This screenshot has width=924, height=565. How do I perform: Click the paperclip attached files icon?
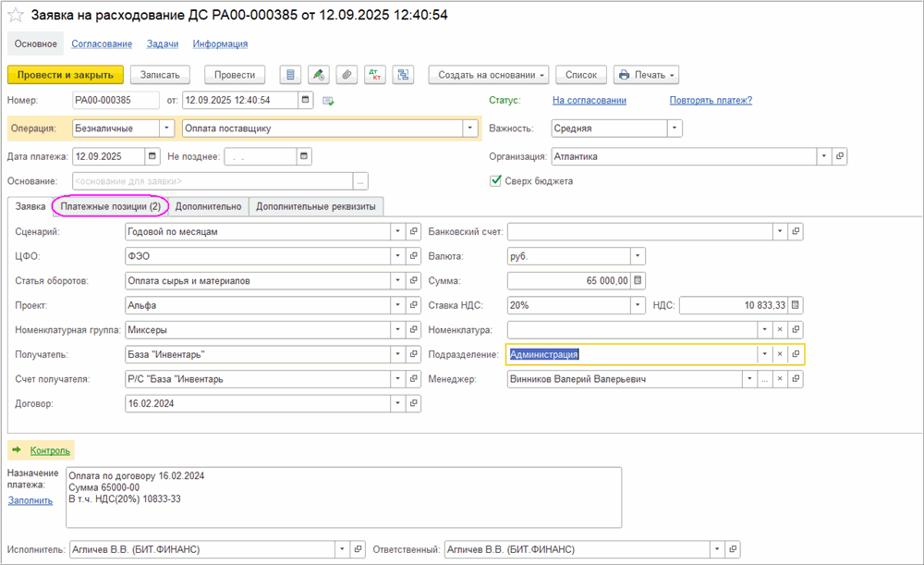[346, 75]
